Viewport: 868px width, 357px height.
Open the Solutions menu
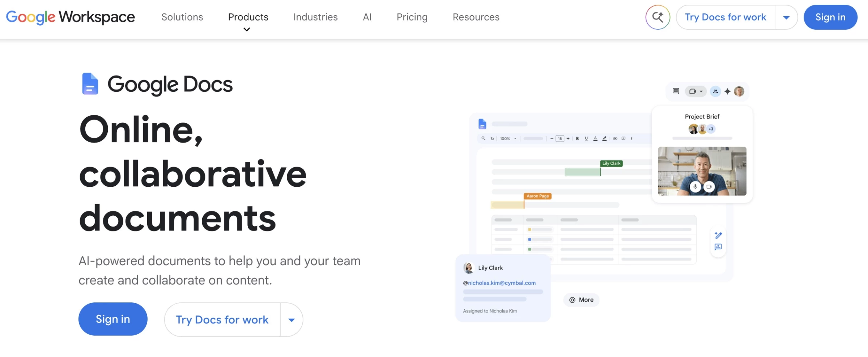pyautogui.click(x=182, y=17)
